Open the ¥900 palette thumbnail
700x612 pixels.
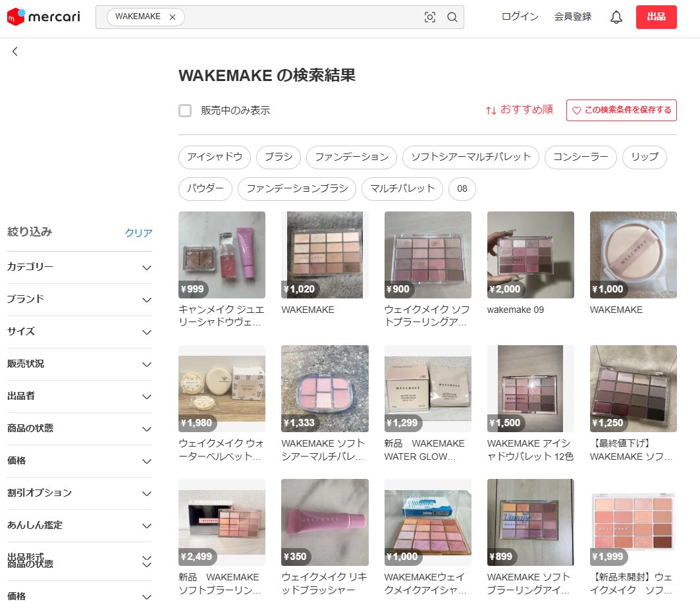tap(427, 255)
